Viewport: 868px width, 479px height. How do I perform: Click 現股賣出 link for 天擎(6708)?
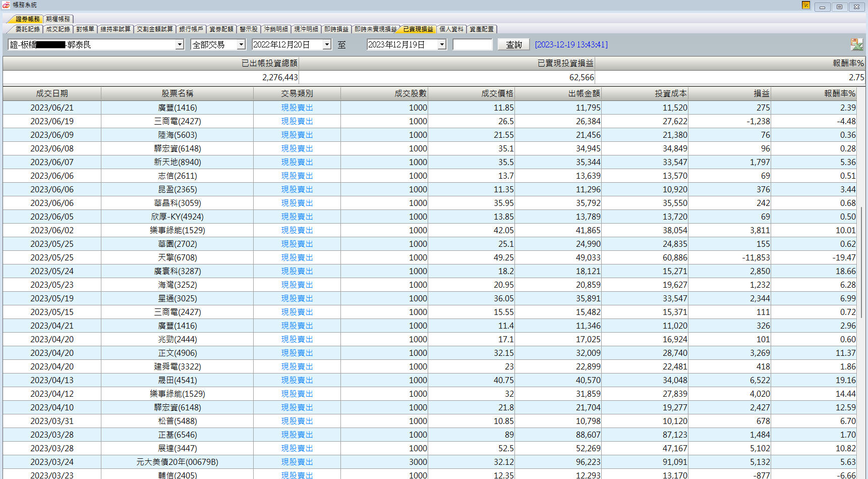[297, 257]
